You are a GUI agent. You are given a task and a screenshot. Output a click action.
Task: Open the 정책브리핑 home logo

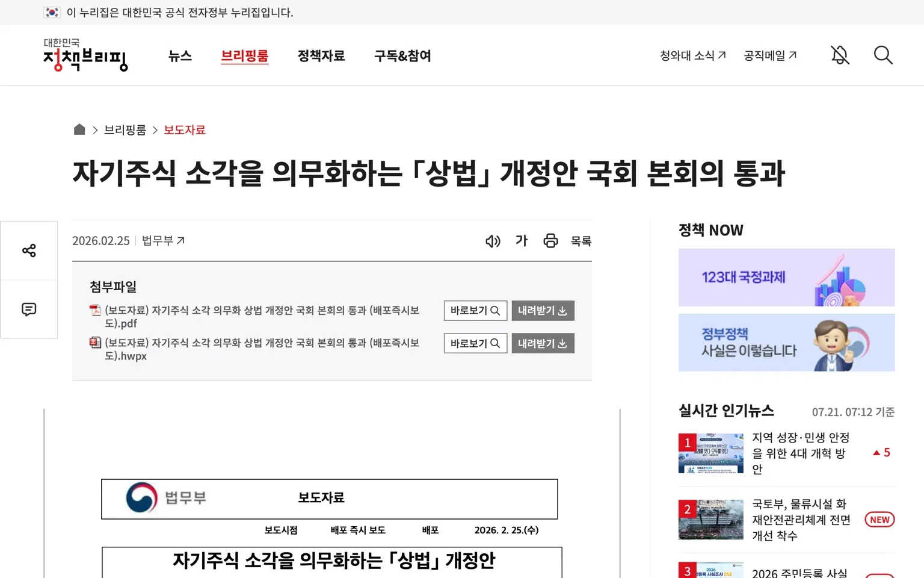click(x=85, y=55)
